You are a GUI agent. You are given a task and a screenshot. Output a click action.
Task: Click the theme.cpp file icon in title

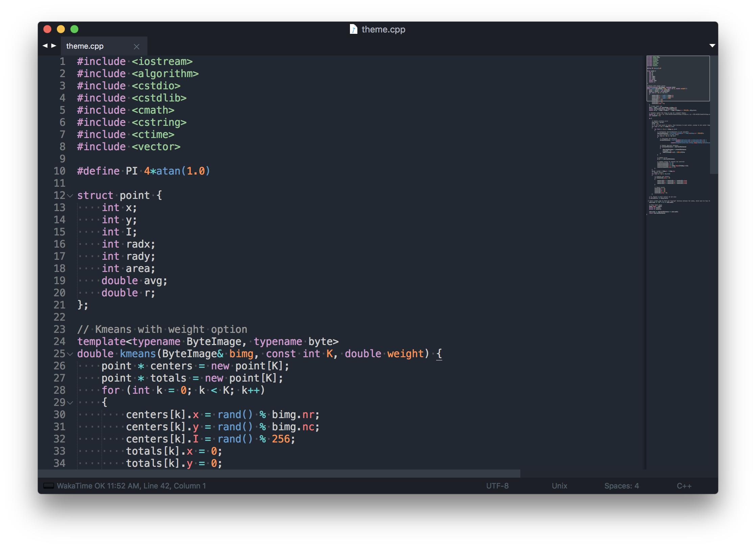pos(353,29)
